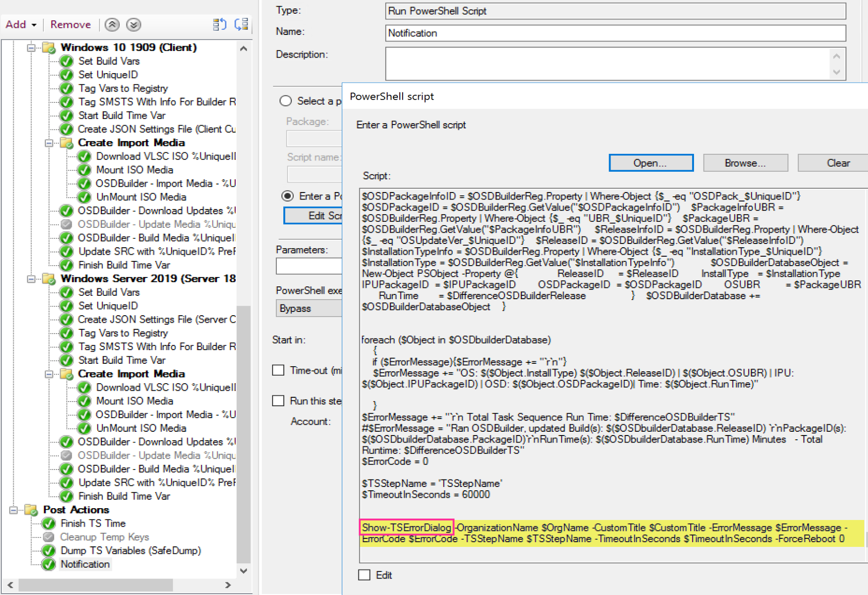Collapse the first Create Import Media group
The height and width of the screenshot is (595, 868).
point(49,143)
